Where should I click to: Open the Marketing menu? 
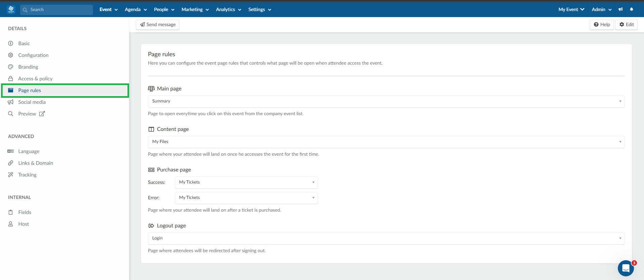[195, 9]
